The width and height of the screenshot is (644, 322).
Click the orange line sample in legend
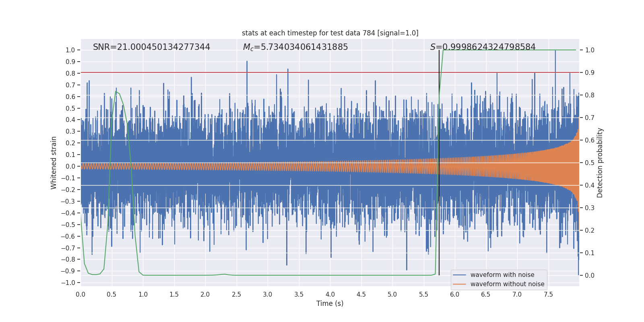[459, 284]
